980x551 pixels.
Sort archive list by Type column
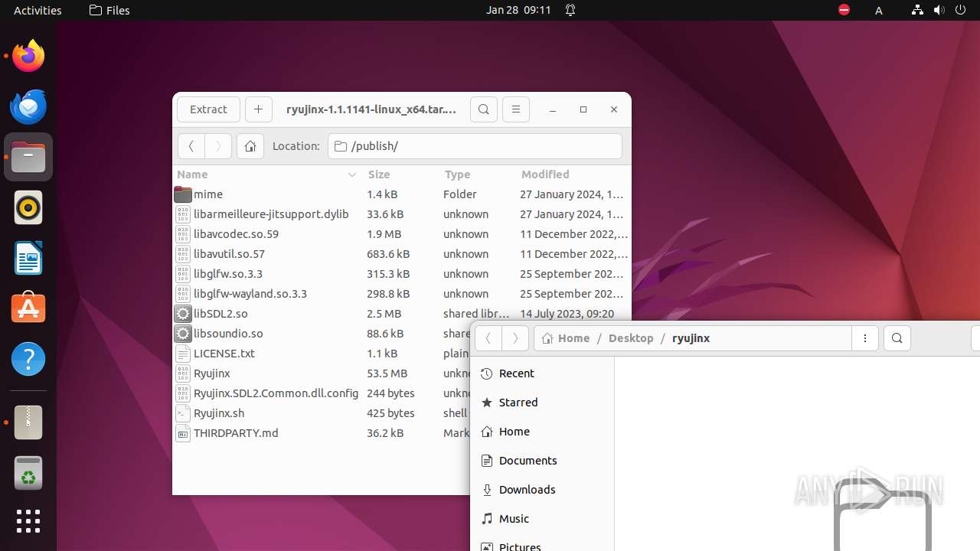[479, 174]
